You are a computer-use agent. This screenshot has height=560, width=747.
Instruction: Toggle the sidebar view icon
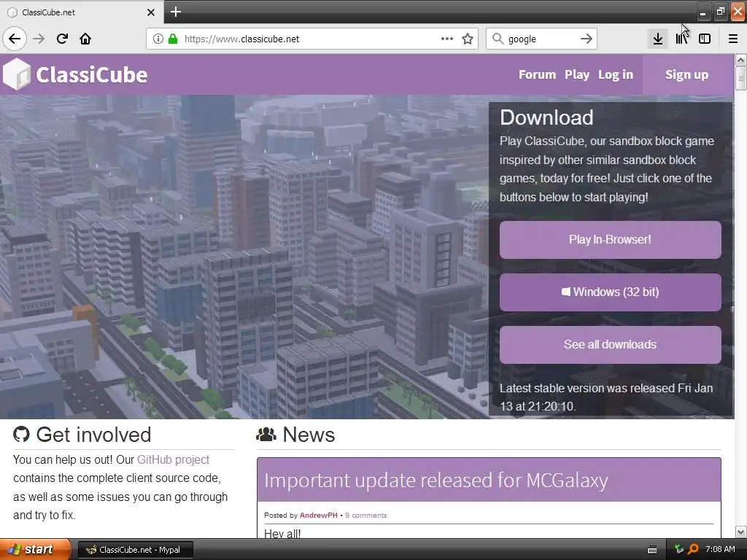tap(705, 39)
